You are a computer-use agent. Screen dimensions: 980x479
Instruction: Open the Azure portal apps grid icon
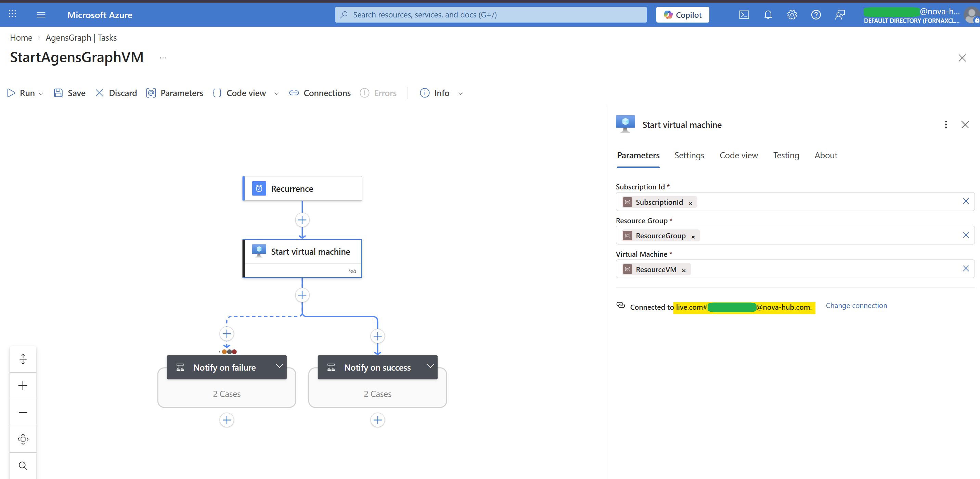[x=12, y=14]
